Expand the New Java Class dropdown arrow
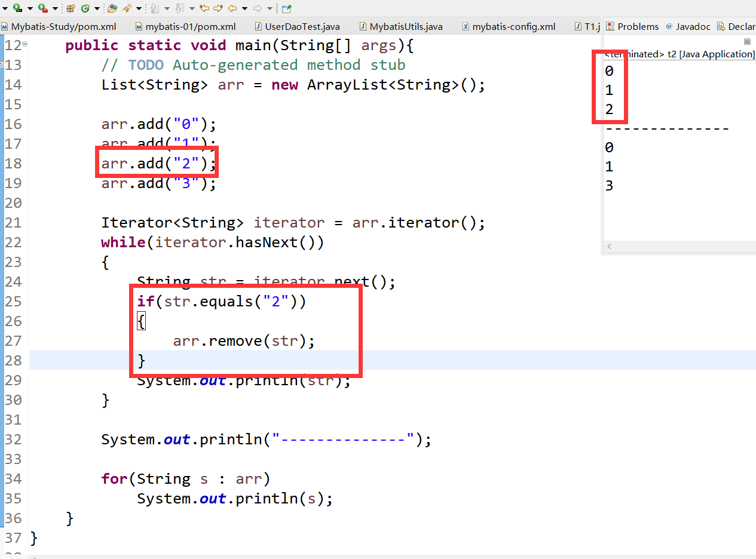 (x=97, y=8)
